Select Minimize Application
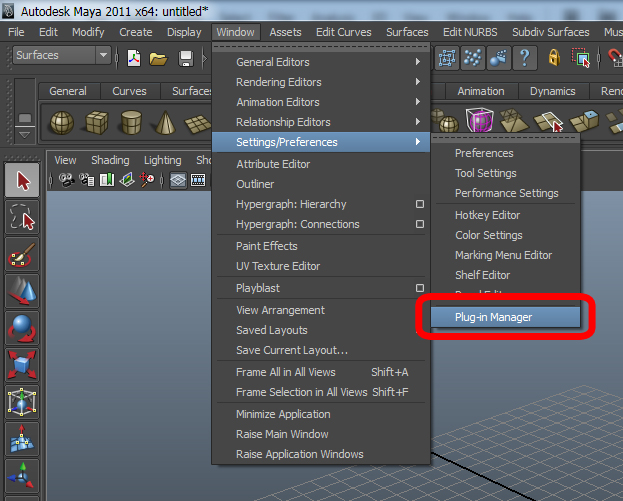 [321, 414]
